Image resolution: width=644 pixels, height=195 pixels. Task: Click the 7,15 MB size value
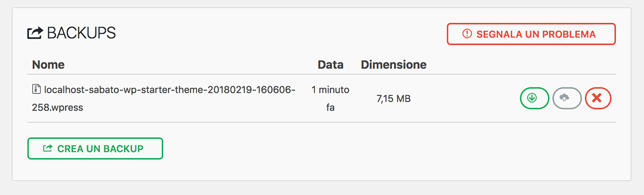[x=393, y=99]
